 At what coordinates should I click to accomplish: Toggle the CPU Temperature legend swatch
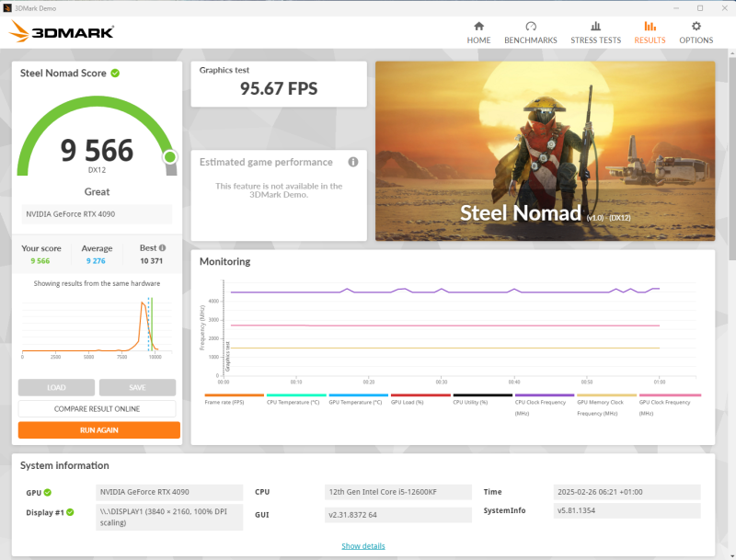point(296,394)
